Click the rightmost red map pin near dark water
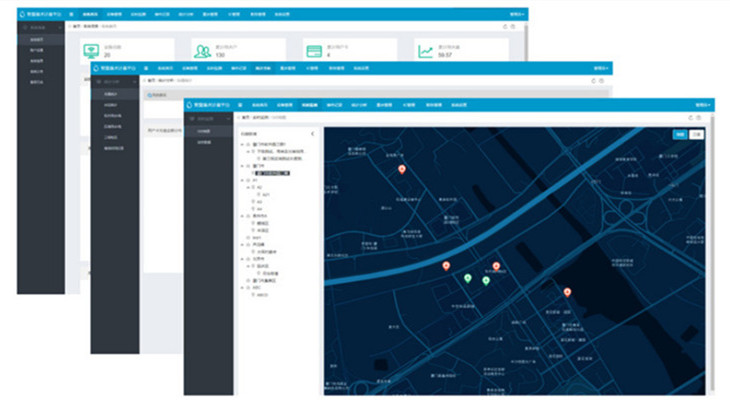730x405 pixels. [x=567, y=292]
